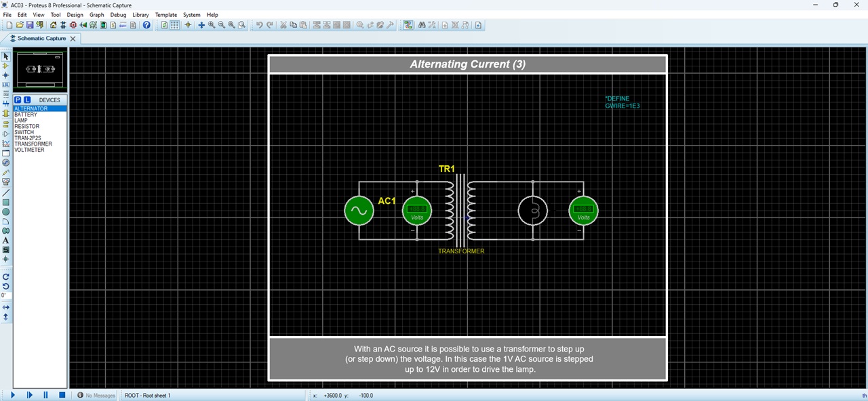This screenshot has width=868, height=401.
Task: Switch to the Schematic Capture tab
Action: (x=41, y=39)
